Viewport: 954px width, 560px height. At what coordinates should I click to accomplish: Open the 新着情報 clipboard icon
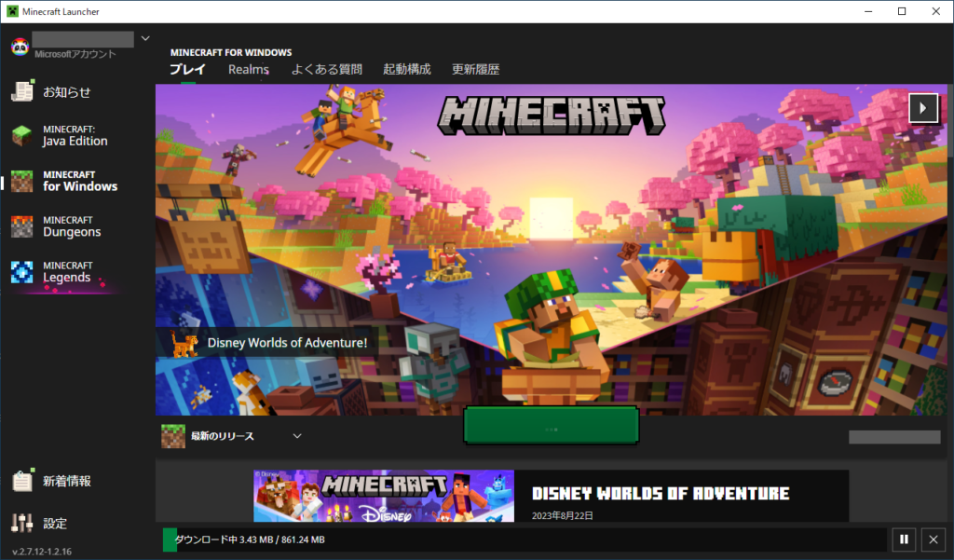tap(22, 480)
